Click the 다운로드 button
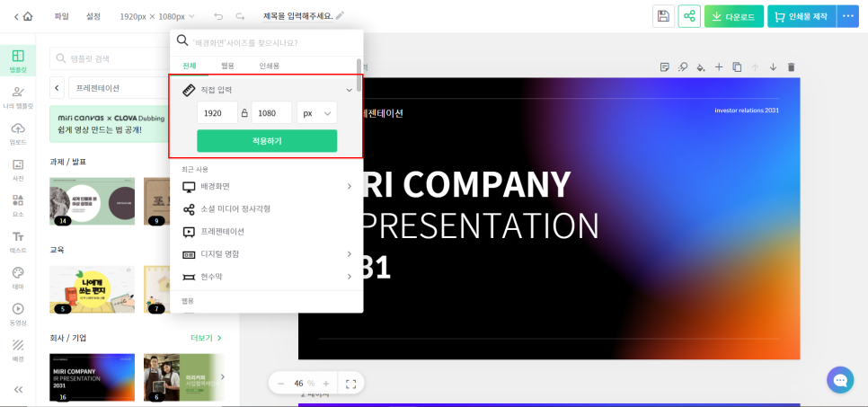868x407 pixels. click(x=734, y=16)
